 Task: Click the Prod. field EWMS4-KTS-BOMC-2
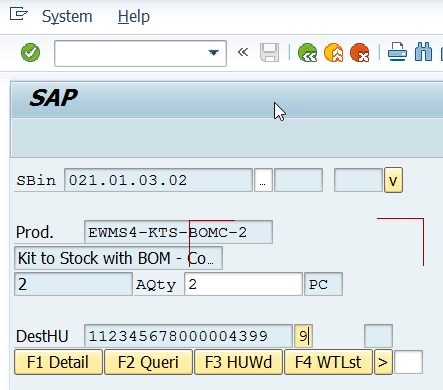(x=178, y=232)
